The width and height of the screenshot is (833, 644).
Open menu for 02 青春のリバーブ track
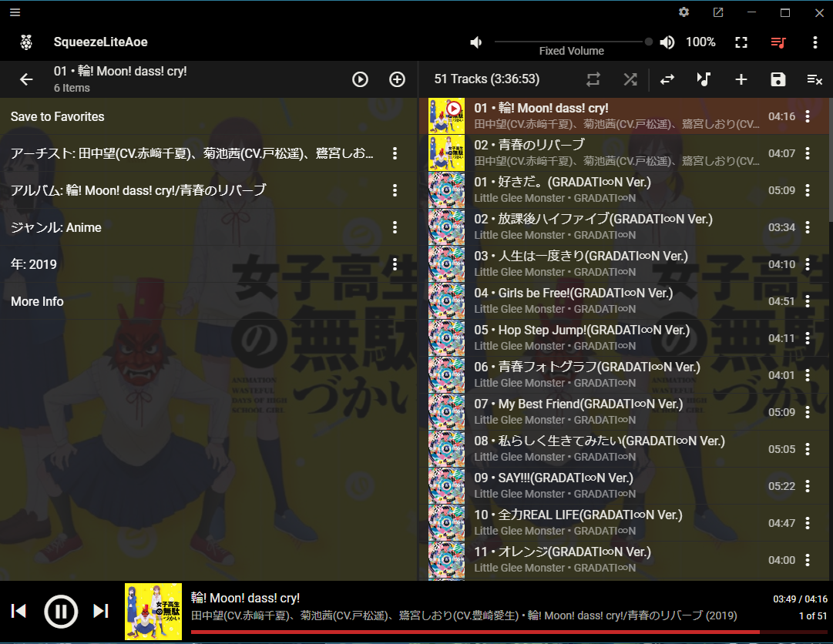[808, 153]
